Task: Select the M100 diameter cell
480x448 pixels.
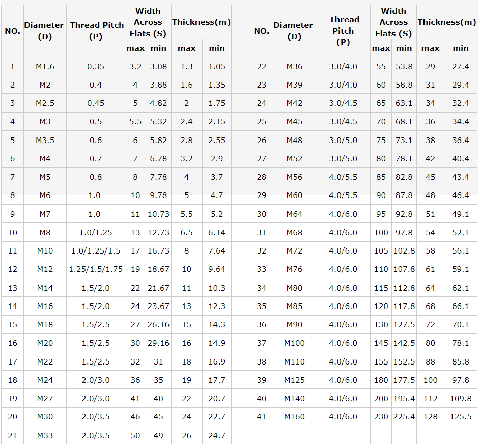Action: (x=294, y=343)
